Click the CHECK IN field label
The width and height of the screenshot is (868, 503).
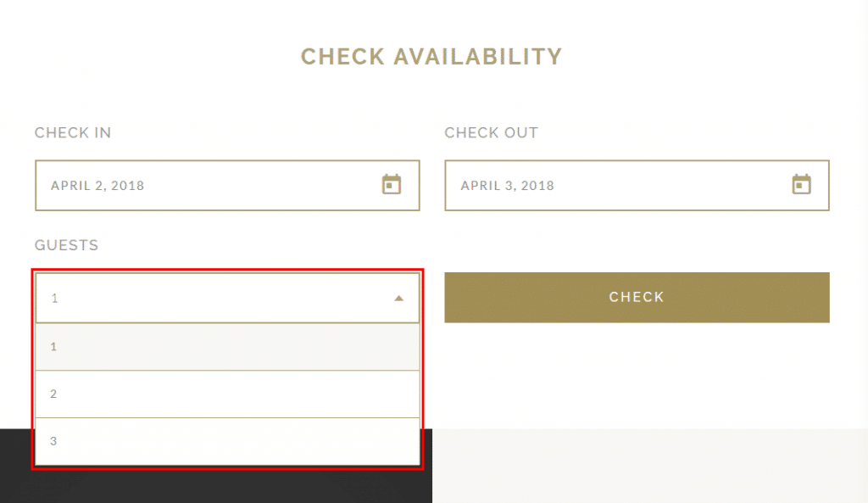coord(73,133)
